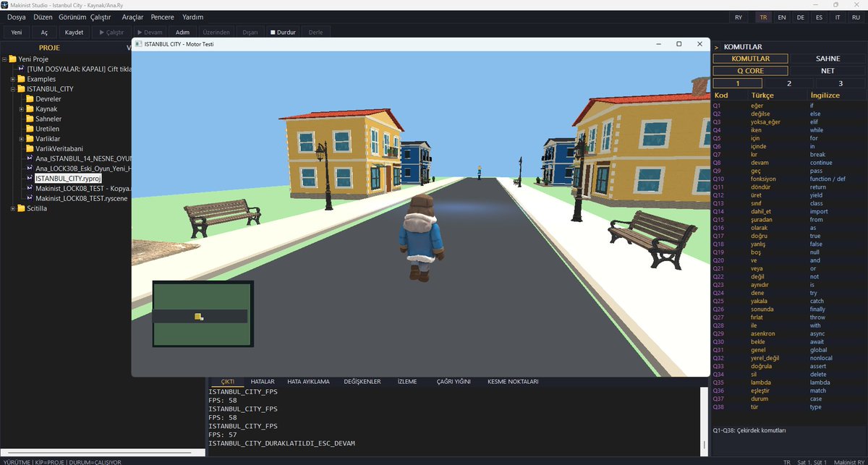The width and height of the screenshot is (868, 465).
Task: Switch language to TR
Action: coord(762,17)
